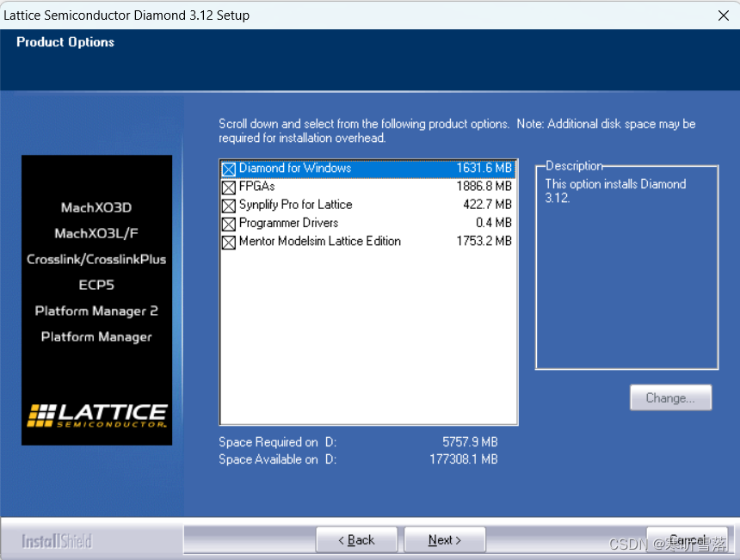
Task: Select the Synplify Pro for Lattice label
Action: [x=295, y=205]
